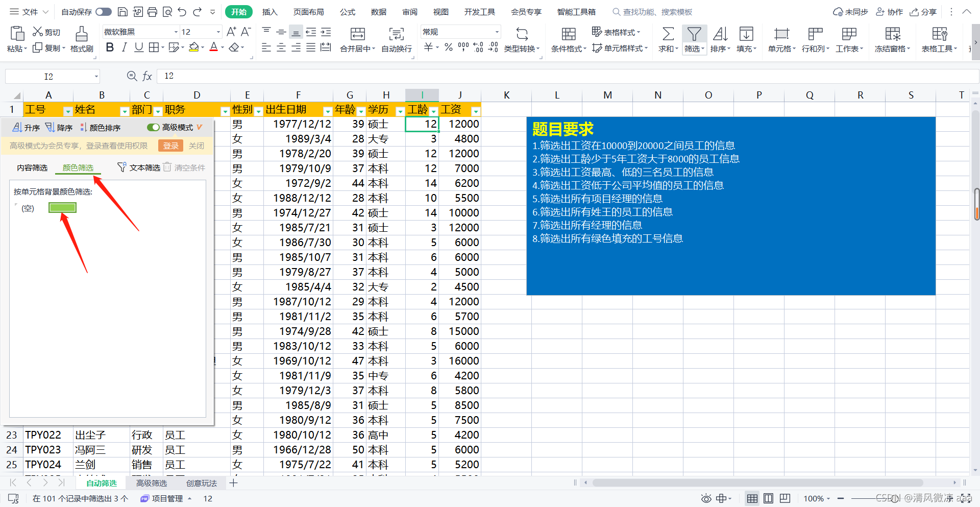Viewport: 980px width, 507px height.
Task: Click 文本筛选 text filter button
Action: click(139, 167)
